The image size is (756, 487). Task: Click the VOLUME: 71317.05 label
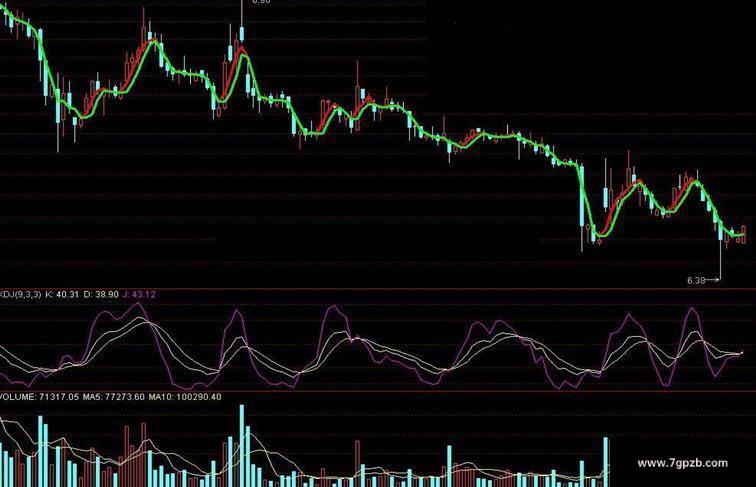point(39,397)
